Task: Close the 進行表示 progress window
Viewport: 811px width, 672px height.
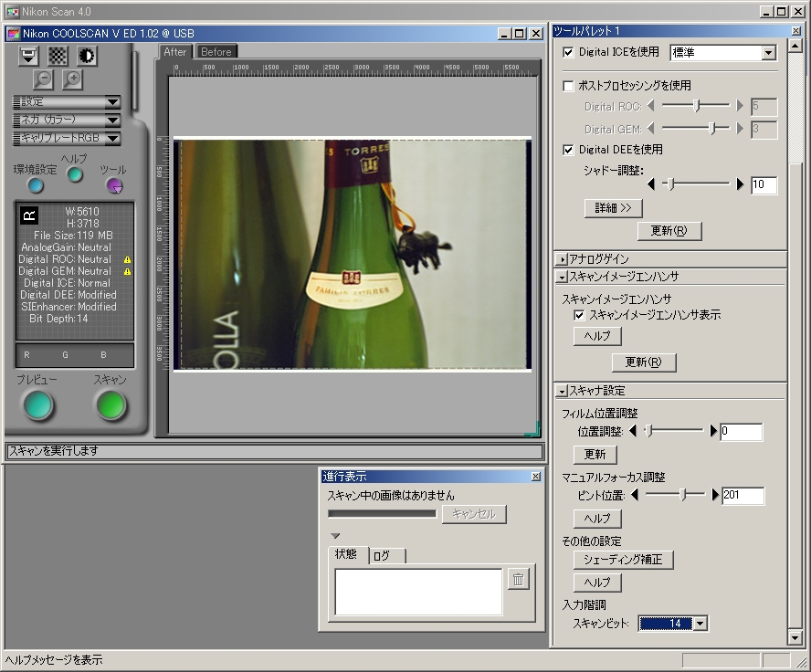Action: (536, 476)
